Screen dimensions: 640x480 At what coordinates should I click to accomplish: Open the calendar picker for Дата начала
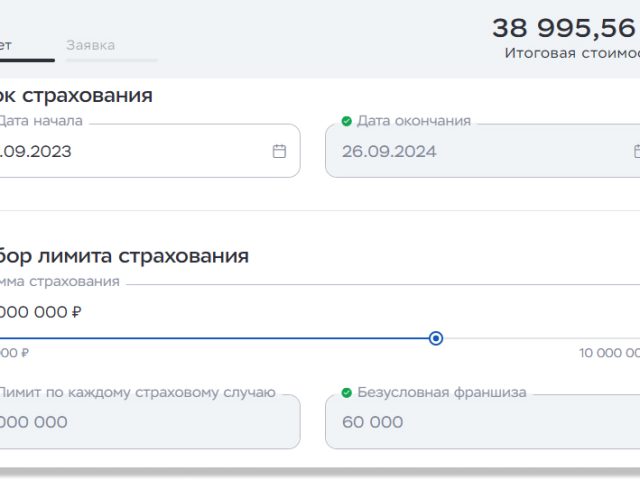coord(279,151)
